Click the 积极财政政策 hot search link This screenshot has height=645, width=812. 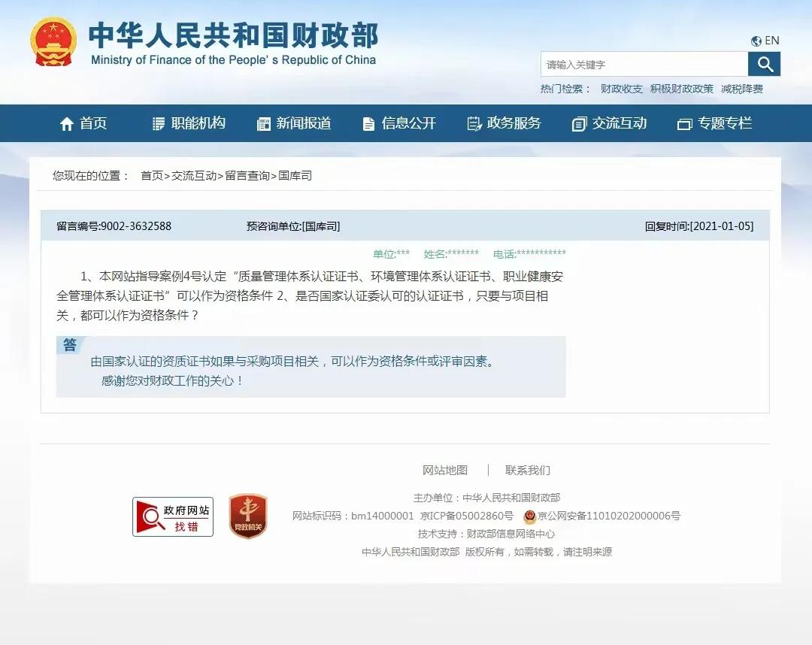pyautogui.click(x=682, y=89)
